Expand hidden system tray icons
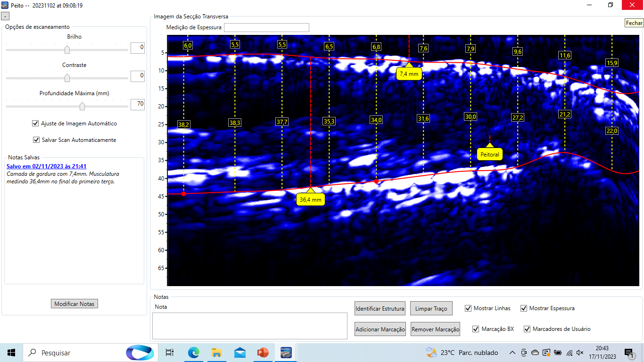This screenshot has height=362, width=644. (512, 353)
